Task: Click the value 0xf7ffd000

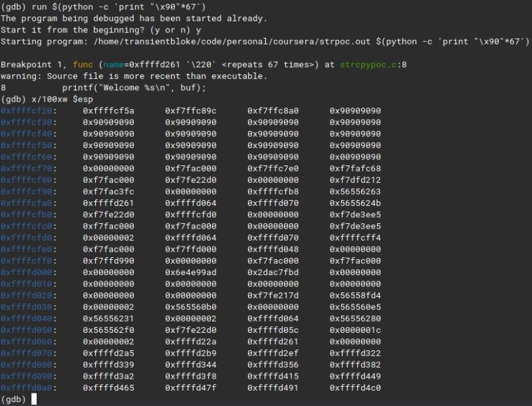Action: click(191, 249)
